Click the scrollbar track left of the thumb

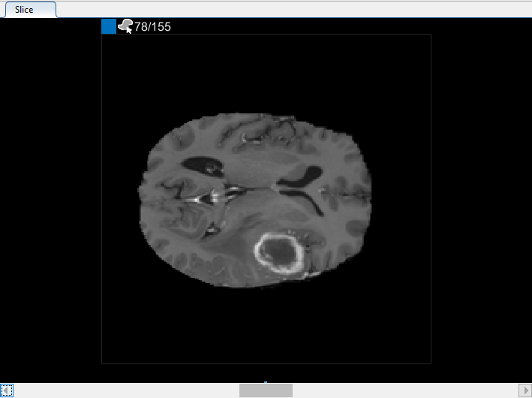[x=126, y=390]
